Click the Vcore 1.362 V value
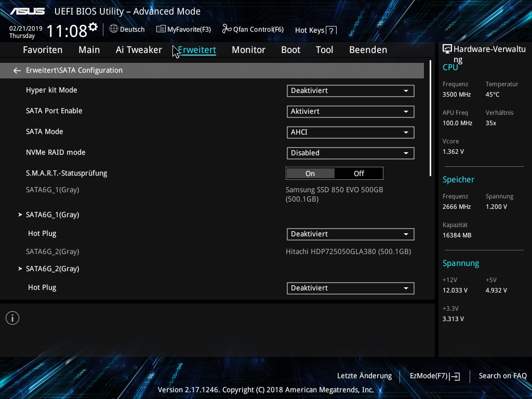 [453, 152]
